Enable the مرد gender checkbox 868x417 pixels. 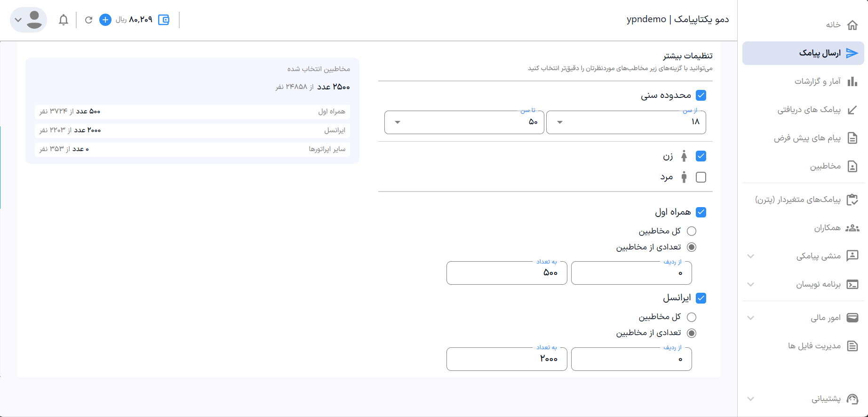[701, 177]
